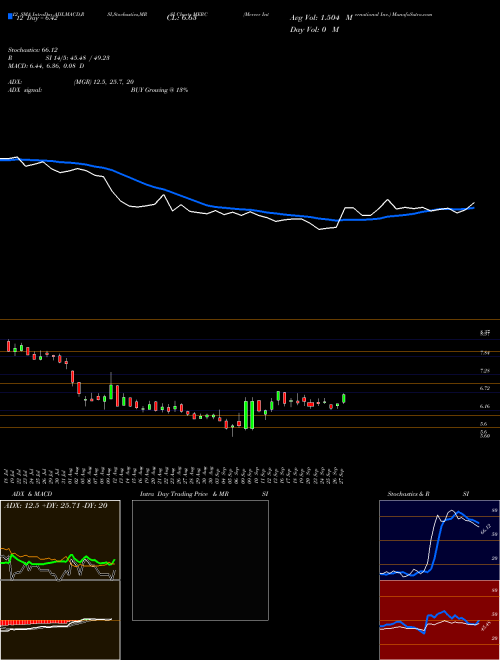Click the 66.12 stochastic value label

(485, 529)
